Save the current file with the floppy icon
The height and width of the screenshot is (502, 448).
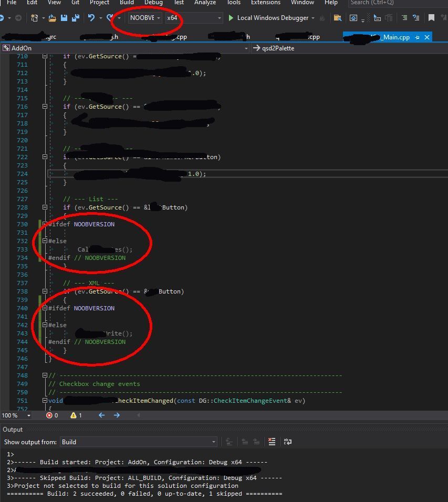64,18
